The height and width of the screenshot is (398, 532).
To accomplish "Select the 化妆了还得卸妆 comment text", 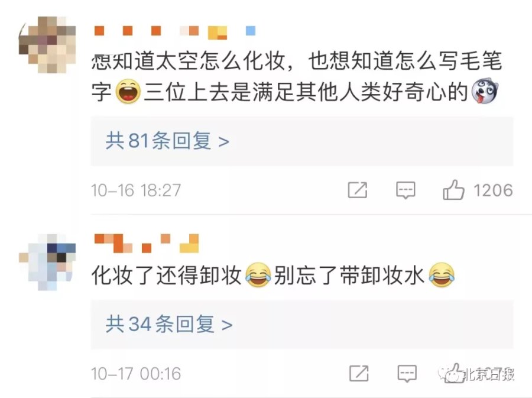I will [x=273, y=275].
